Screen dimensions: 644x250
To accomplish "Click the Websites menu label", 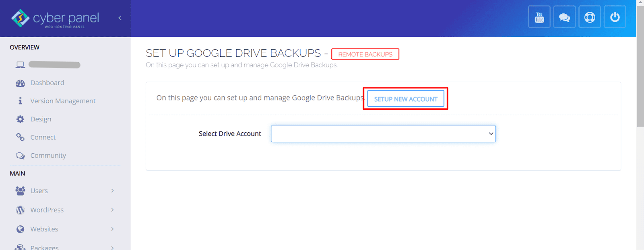I will (x=44, y=229).
